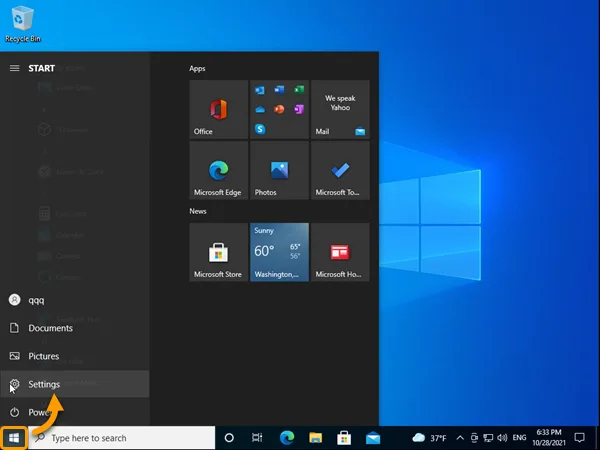Open the weather widget showing 37°F
Viewport: 600px width, 450px height.
429,438
